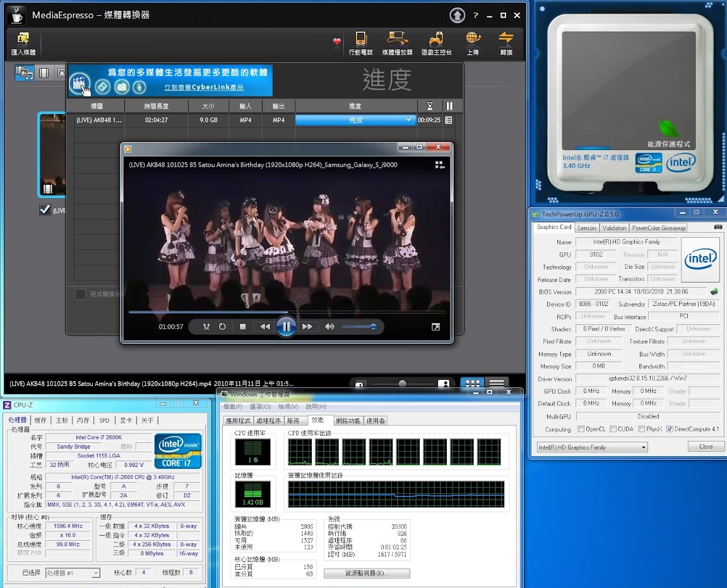Click the (LIVE) AKB48 1... task row title
The height and width of the screenshot is (588, 727).
[x=98, y=120]
